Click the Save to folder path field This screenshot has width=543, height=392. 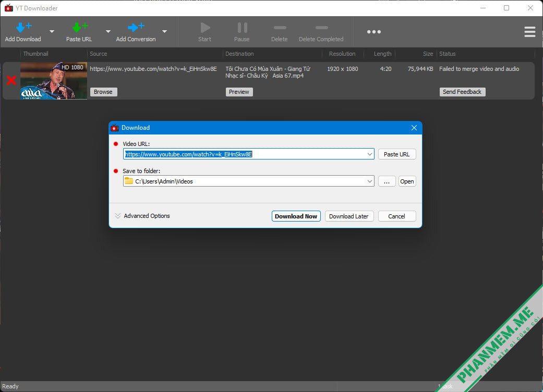[249, 181]
